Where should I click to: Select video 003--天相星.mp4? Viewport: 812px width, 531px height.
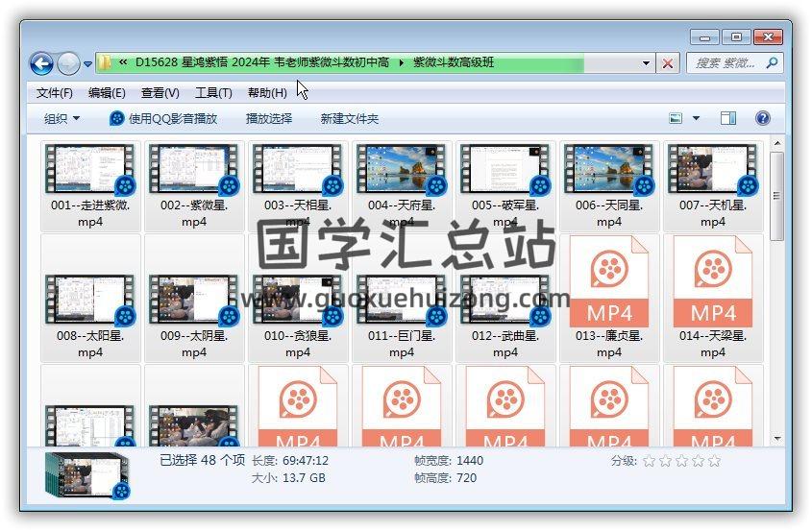click(298, 185)
